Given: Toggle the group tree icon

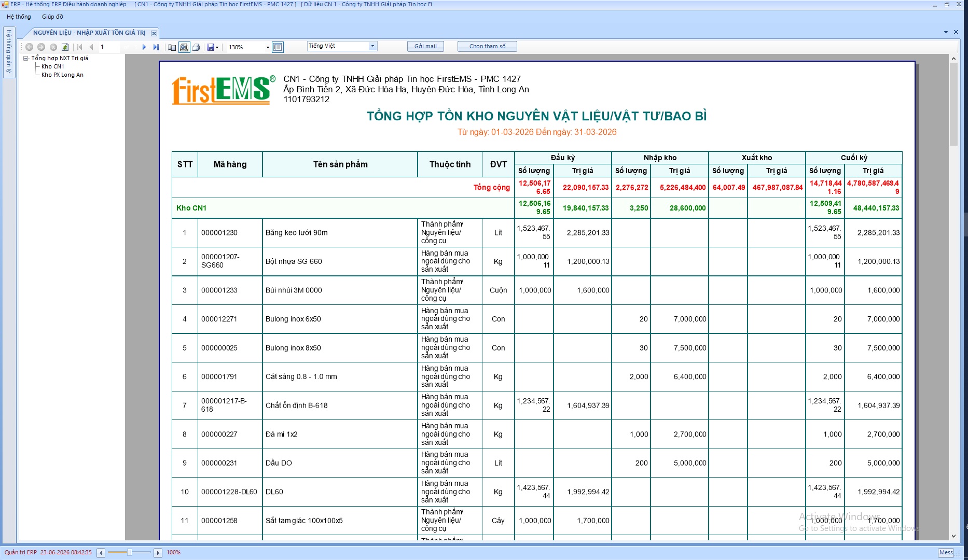Looking at the screenshot, I should (172, 47).
